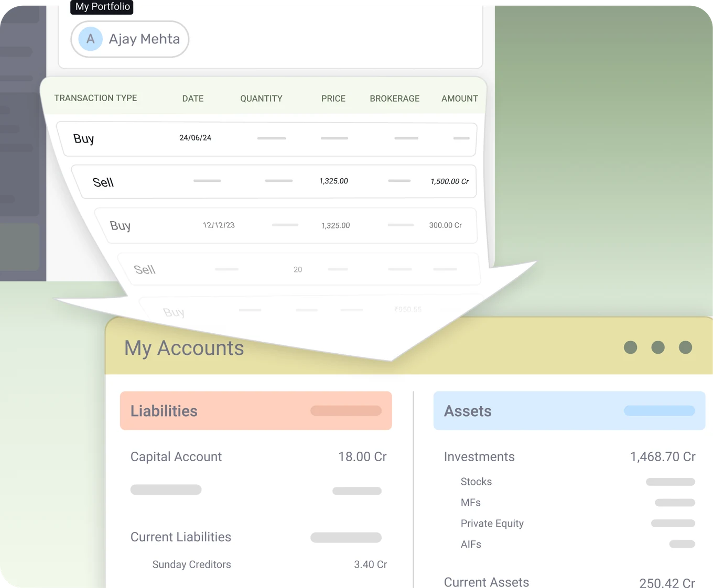713x588 pixels.
Task: Select the Ajay Mehta name in the chip
Action: click(144, 39)
